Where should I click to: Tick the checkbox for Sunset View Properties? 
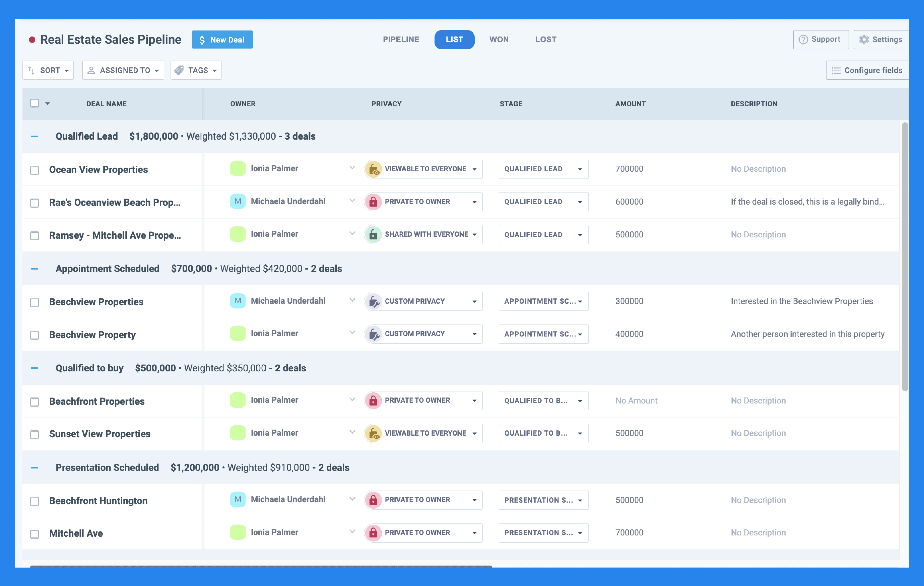tap(35, 435)
